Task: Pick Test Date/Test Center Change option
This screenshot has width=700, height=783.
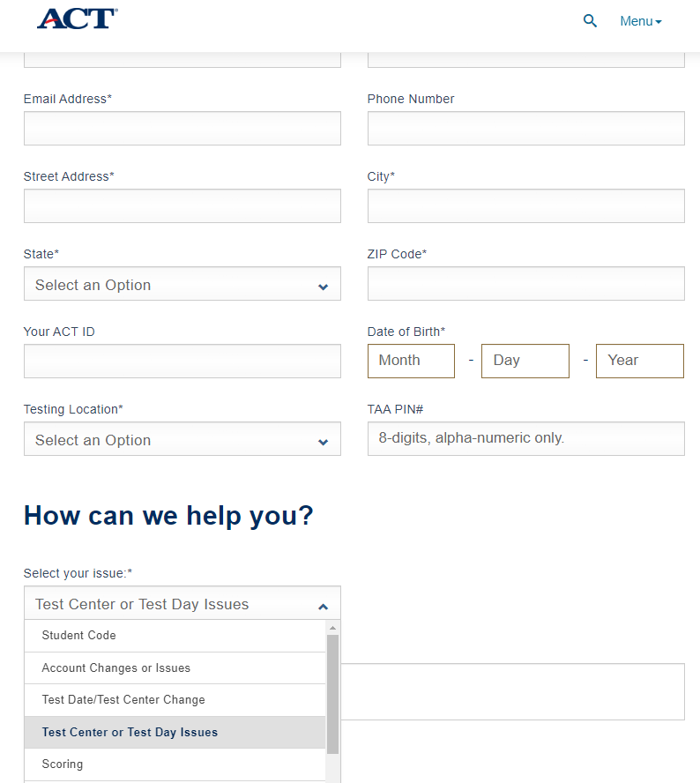Action: click(x=175, y=700)
